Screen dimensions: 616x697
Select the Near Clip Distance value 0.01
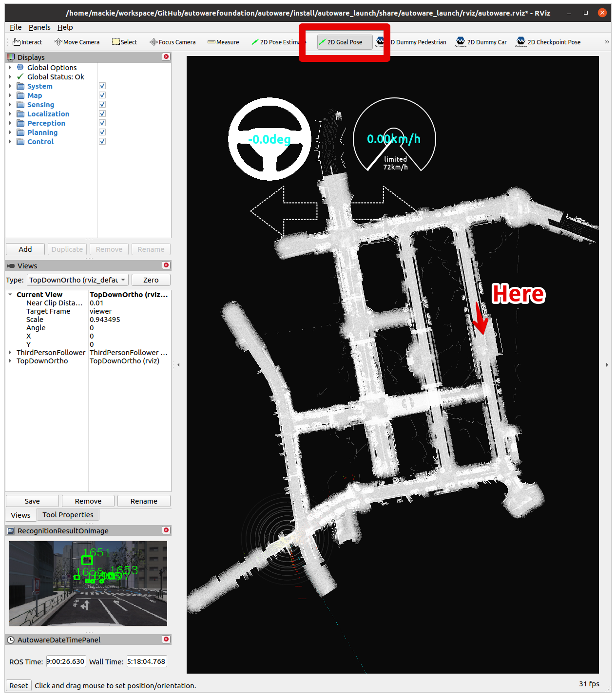tap(96, 303)
